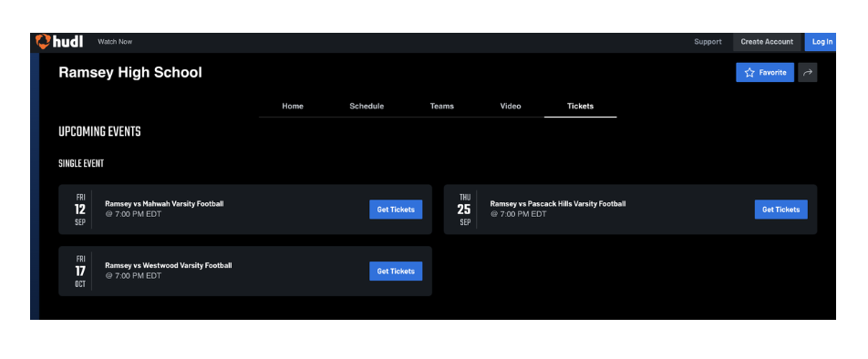The height and width of the screenshot is (359, 868).
Task: Click the Log In button
Action: (x=821, y=42)
